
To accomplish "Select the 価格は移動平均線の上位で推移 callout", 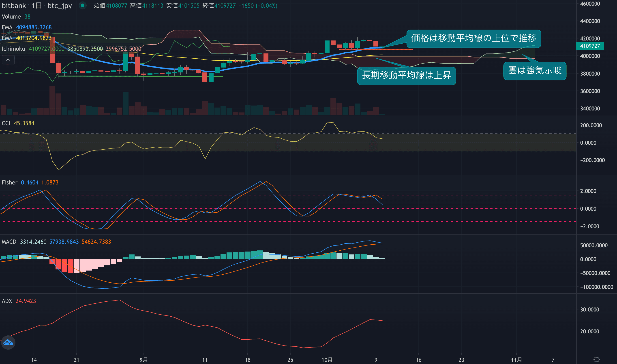I will [474, 38].
